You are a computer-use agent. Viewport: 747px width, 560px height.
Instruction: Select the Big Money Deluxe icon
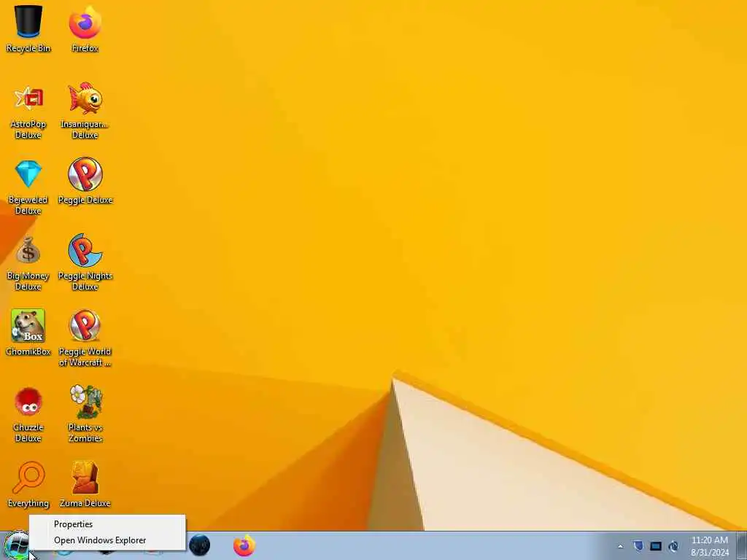tap(28, 249)
